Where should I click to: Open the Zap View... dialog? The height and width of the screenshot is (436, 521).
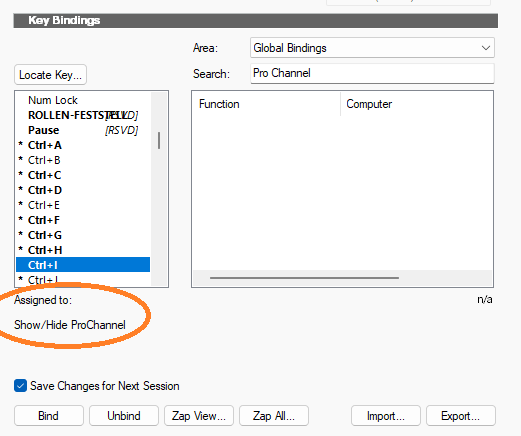coord(199,416)
